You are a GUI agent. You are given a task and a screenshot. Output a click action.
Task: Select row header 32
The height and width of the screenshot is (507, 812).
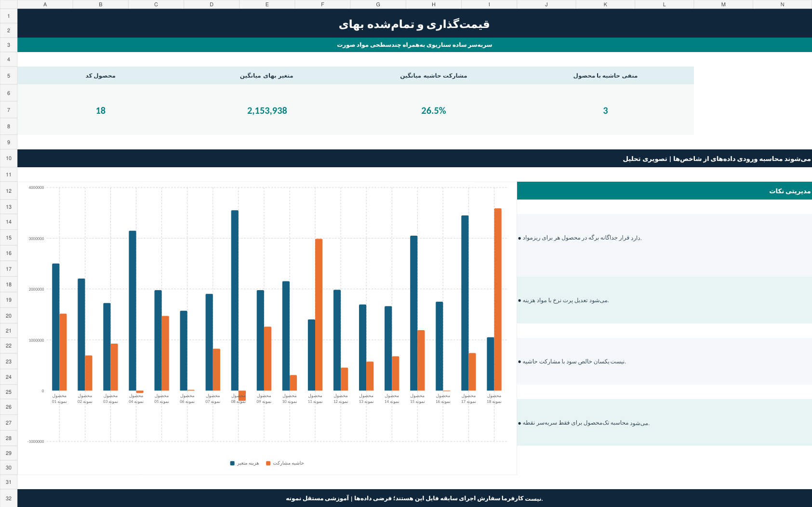pyautogui.click(x=9, y=498)
